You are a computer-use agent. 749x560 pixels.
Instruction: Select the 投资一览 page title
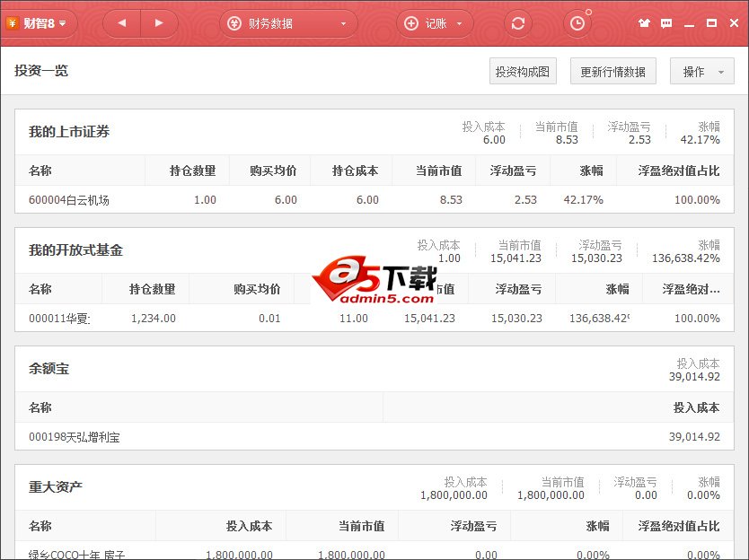coord(41,70)
